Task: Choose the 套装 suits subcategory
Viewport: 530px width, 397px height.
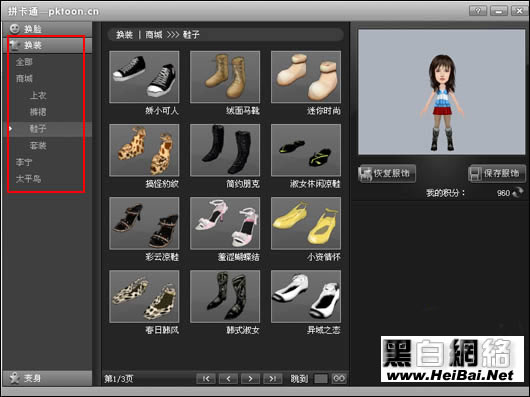Action: [38, 146]
